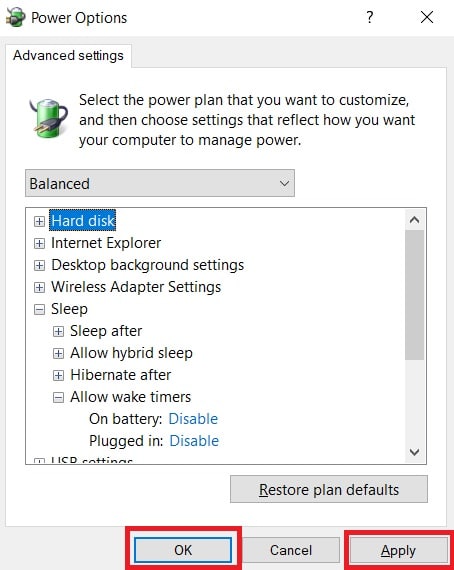The image size is (454, 570).
Task: Change On battery Disable wake timer value
Action: click(193, 419)
